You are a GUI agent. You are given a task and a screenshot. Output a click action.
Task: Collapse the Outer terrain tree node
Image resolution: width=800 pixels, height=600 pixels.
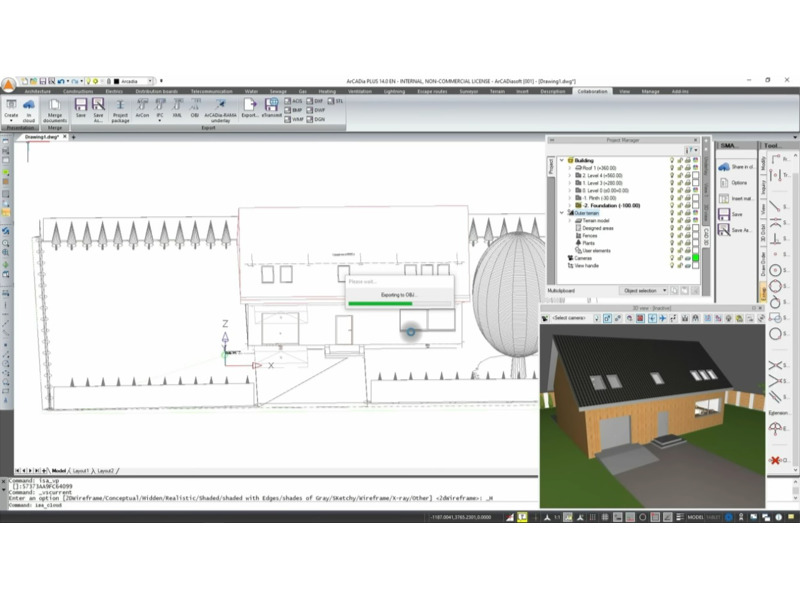pos(562,213)
